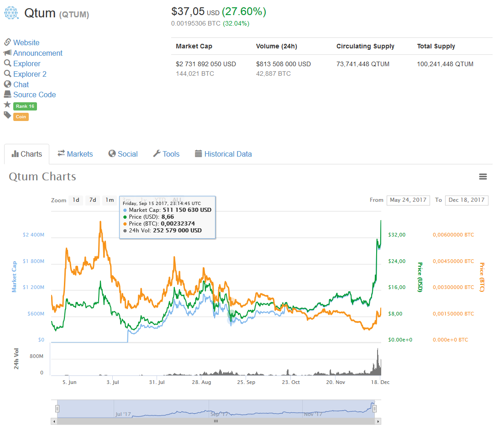Click the navigator scrollbar right arrow
The image size is (504, 431).
378,421
